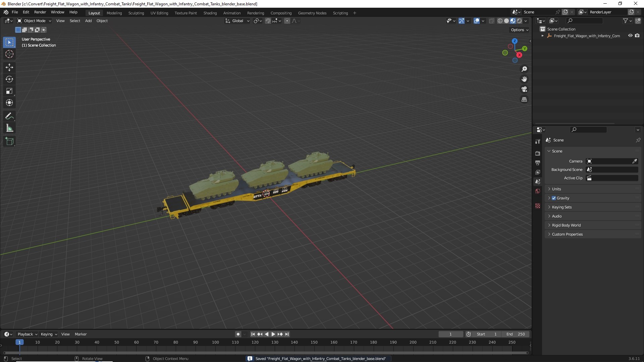
Task: Open the Playback popover
Action: coord(27,334)
